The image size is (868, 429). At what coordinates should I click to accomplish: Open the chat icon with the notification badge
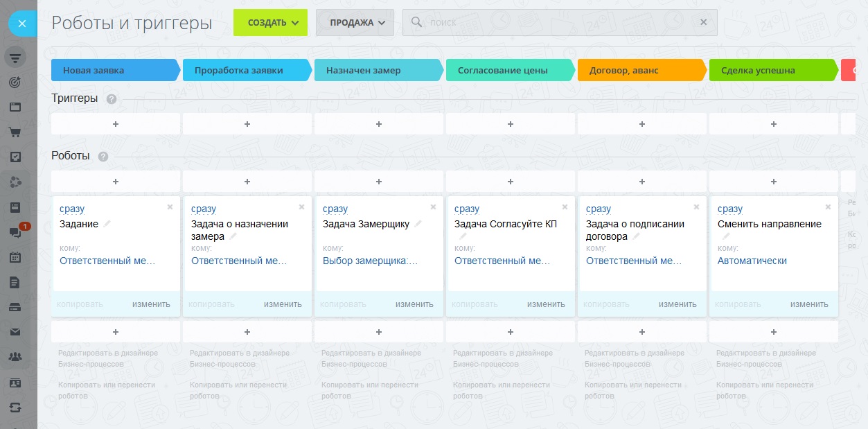pos(15,232)
